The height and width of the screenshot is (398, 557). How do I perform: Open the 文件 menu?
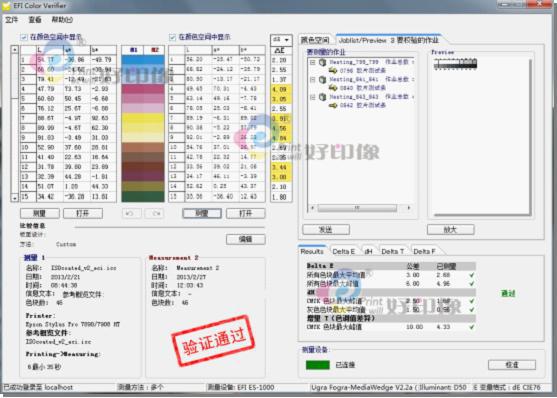[11, 20]
